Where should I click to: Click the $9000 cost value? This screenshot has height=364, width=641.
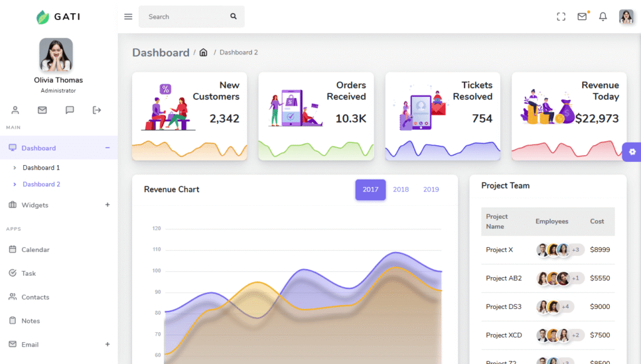[x=600, y=306]
